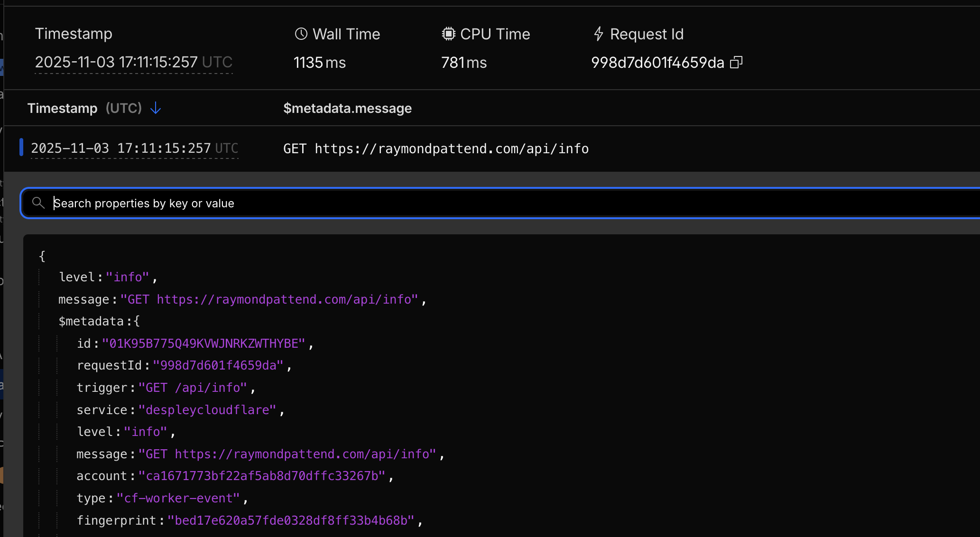The height and width of the screenshot is (537, 980).
Task: Click the blue info level row indicator
Action: tap(21, 147)
